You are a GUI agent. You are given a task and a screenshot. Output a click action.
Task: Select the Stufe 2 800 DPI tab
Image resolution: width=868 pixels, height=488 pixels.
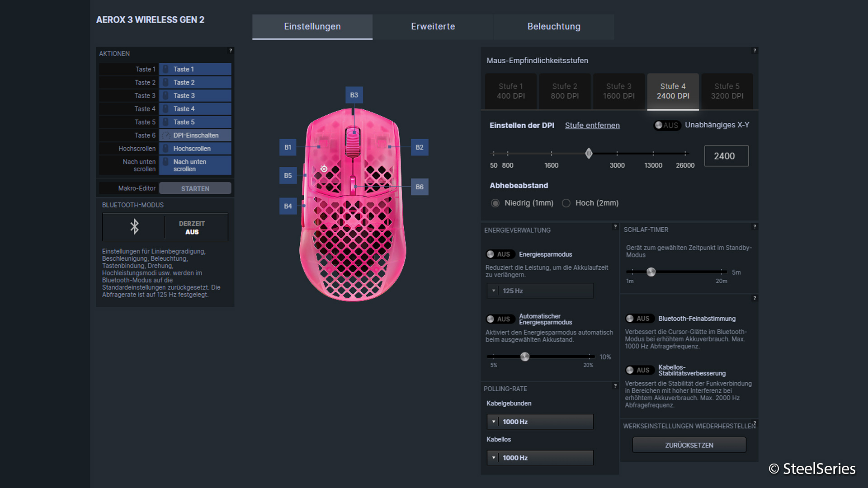click(564, 91)
